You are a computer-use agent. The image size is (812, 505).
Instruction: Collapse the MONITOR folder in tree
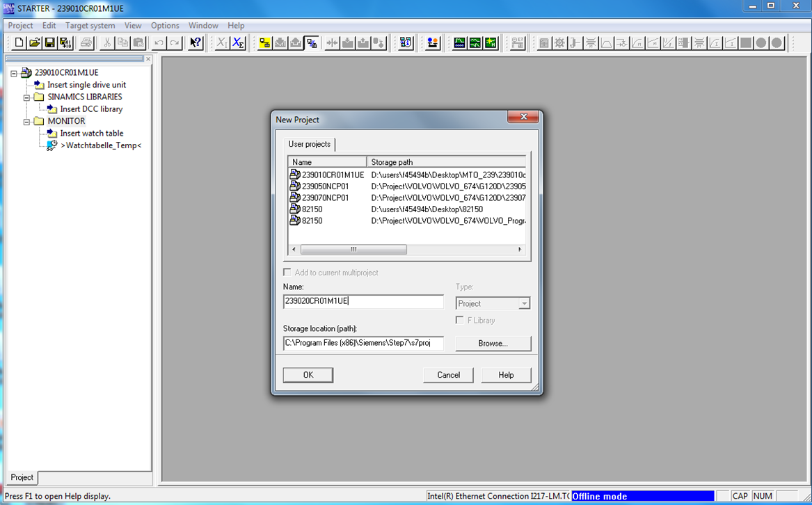26,122
